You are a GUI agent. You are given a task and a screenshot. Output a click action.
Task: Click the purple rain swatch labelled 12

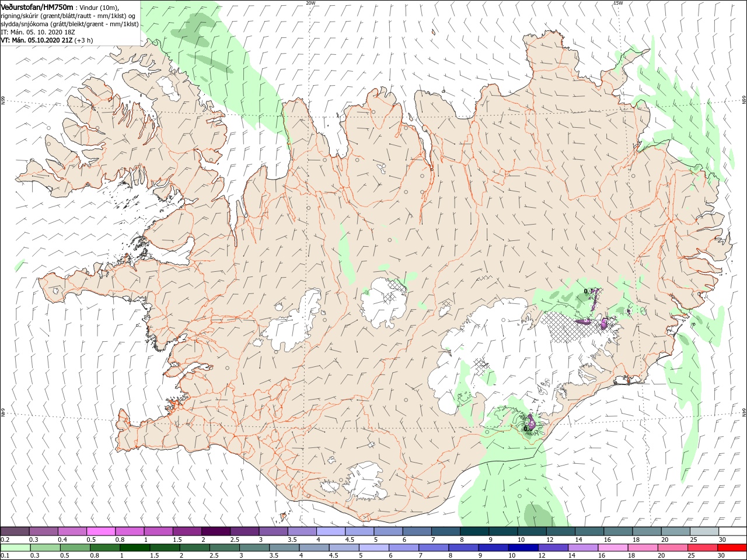pos(553,548)
